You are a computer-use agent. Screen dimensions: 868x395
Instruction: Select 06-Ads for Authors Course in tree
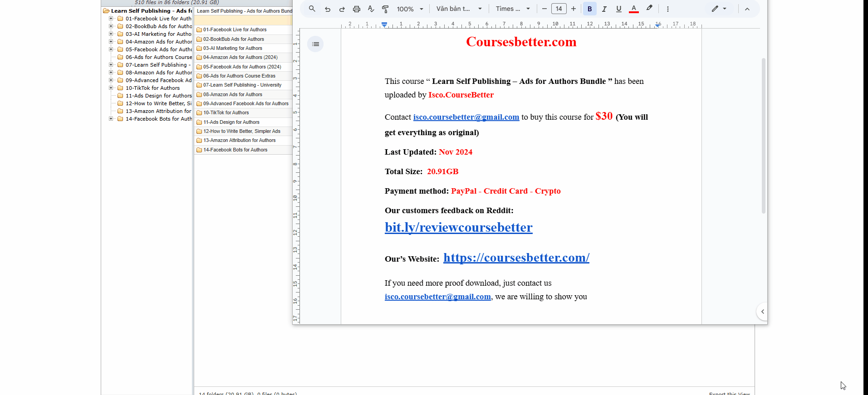(x=159, y=57)
